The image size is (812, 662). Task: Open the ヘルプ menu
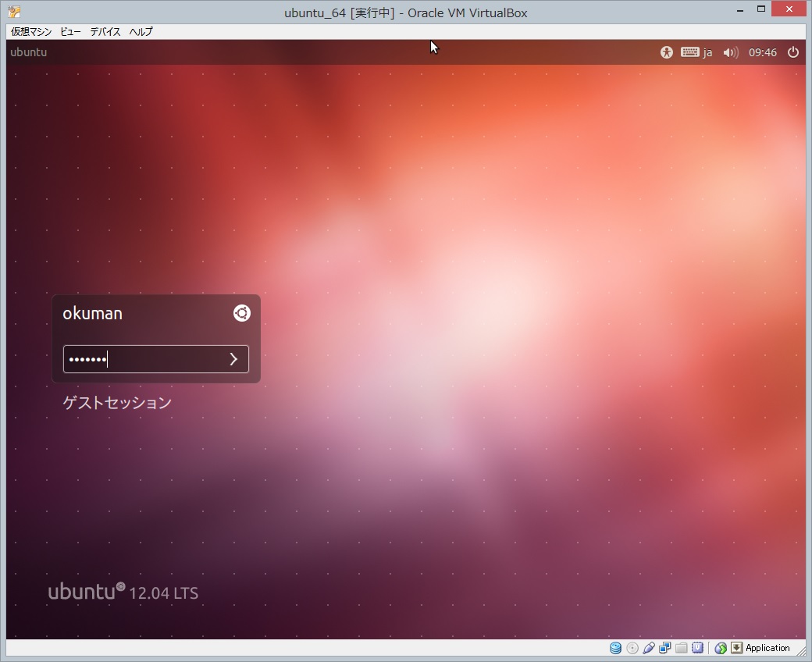141,31
